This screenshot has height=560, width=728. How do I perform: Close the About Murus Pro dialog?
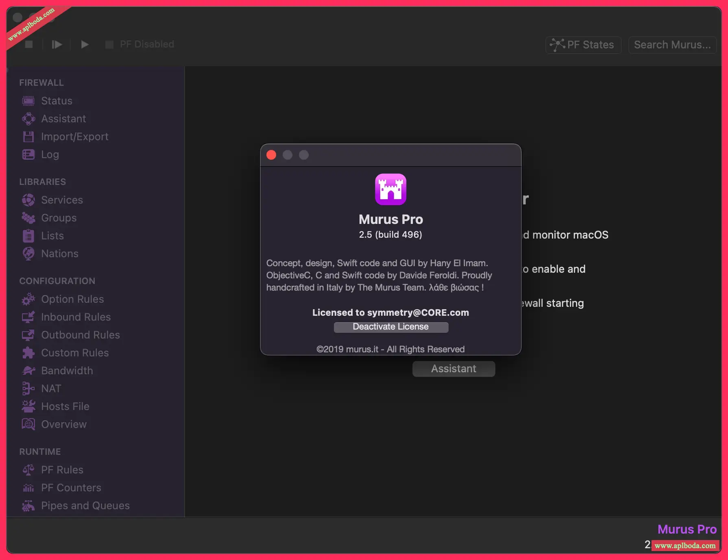[x=271, y=155]
